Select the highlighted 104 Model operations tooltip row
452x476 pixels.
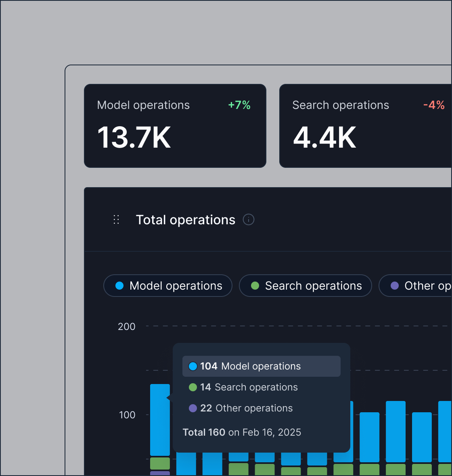coord(261,366)
